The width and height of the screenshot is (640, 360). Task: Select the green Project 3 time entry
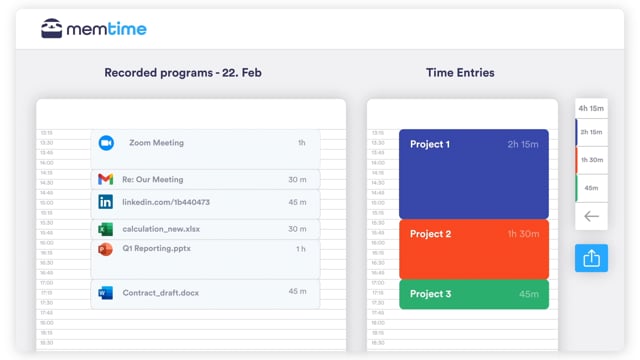tap(474, 294)
